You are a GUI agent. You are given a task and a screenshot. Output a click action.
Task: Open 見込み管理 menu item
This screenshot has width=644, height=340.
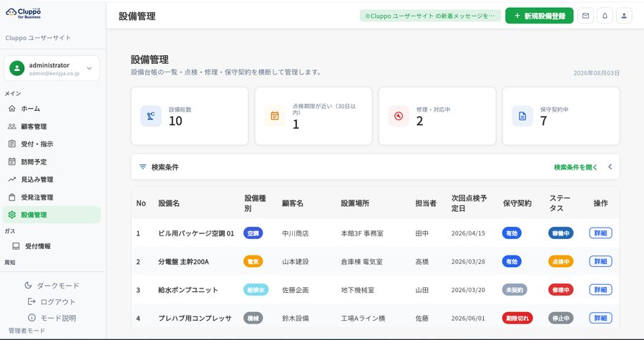[x=52, y=180]
